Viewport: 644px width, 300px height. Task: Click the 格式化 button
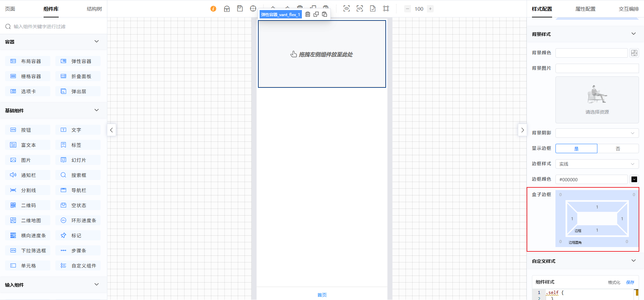[614, 282]
